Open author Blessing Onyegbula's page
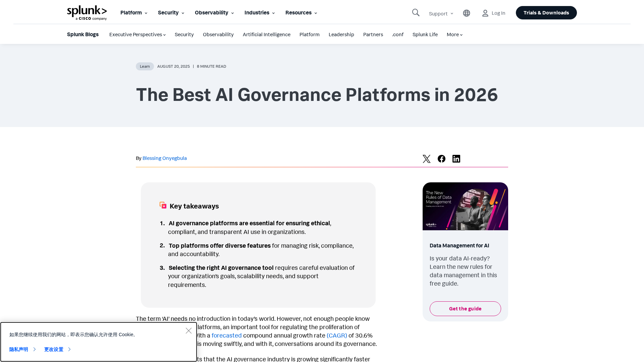 164,158
